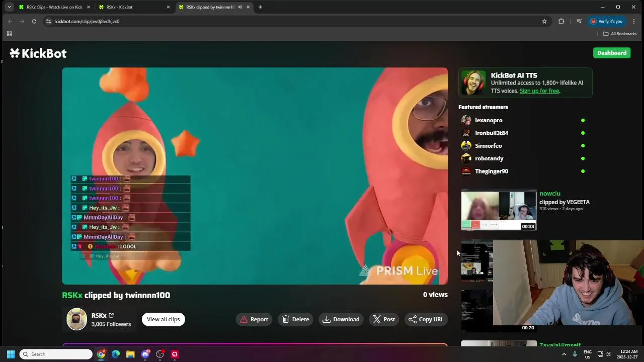The height and width of the screenshot is (362, 644).
Task: Open featured streamer Sirmorfeo
Action: [489, 146]
